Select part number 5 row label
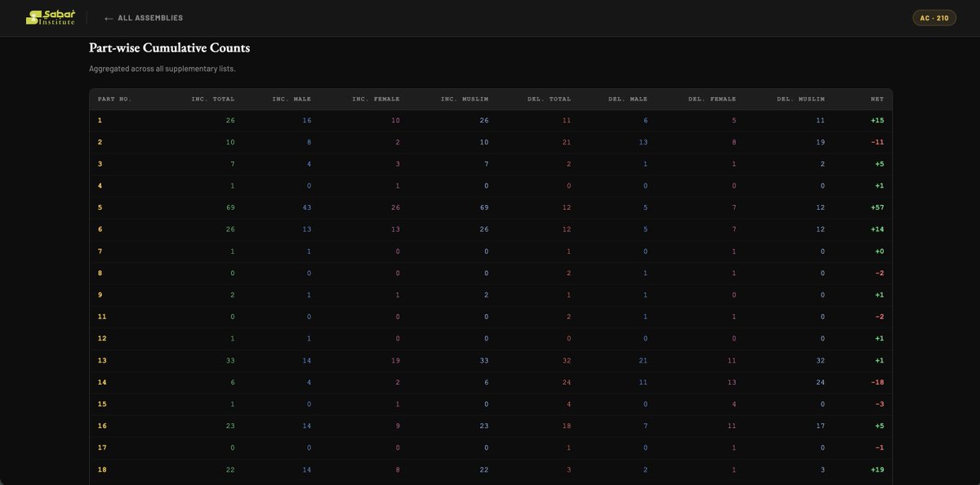Screen dimensions: 980x485 (100, 207)
